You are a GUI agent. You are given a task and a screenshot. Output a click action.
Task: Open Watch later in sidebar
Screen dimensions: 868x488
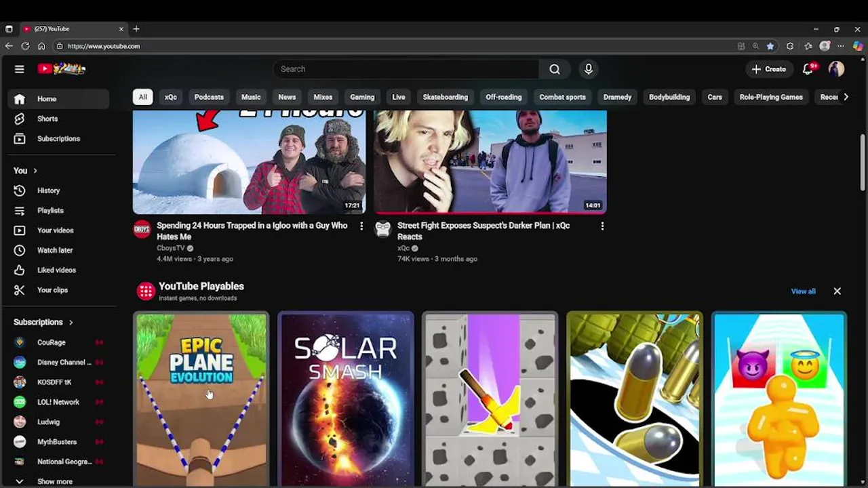[58, 250]
